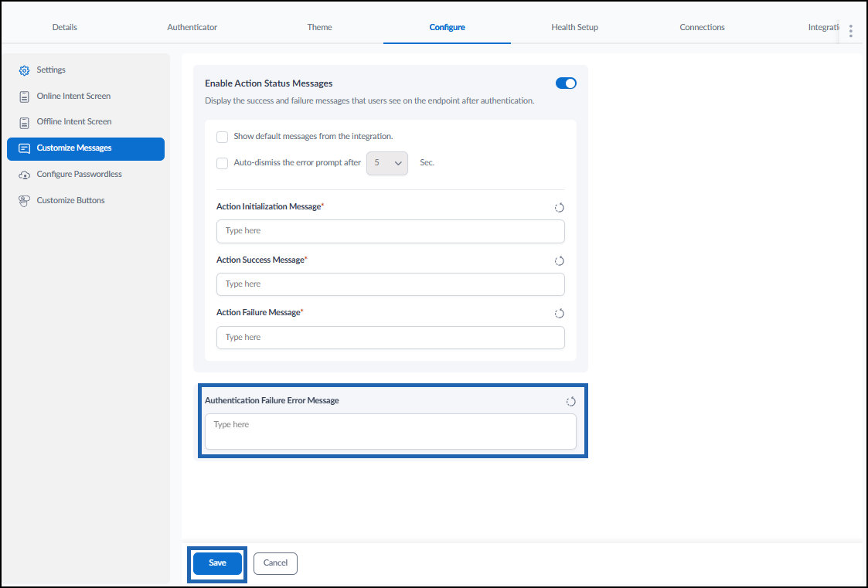Open the Connections tab
This screenshot has width=868, height=588.
702,27
